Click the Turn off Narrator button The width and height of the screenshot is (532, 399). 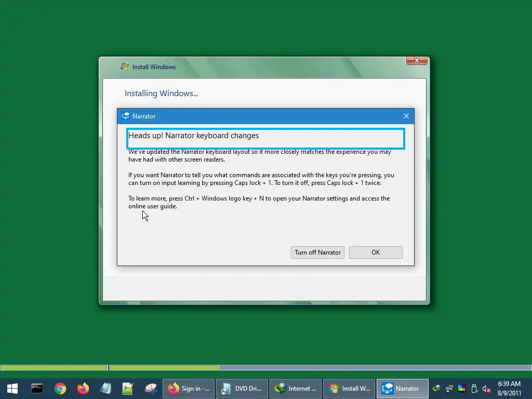(317, 252)
